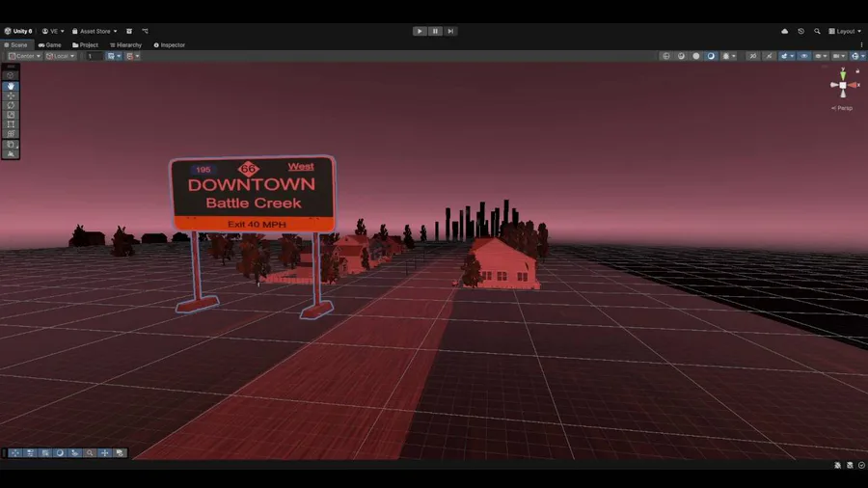Select the Rotate tool in tools overlay
Screen dimensions: 868x488
[11, 105]
